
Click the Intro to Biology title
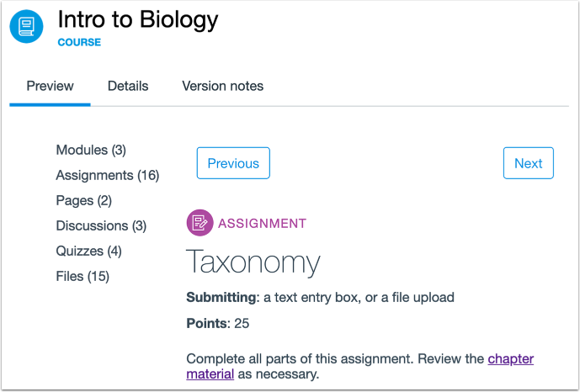137,19
